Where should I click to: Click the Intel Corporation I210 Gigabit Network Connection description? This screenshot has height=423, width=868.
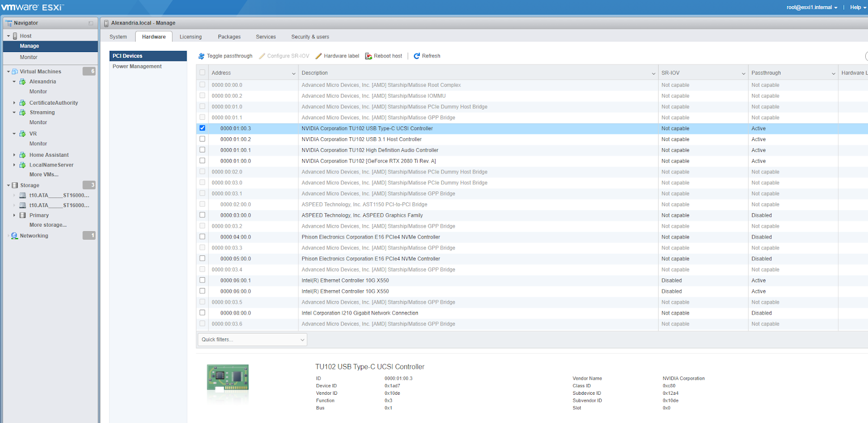360,313
